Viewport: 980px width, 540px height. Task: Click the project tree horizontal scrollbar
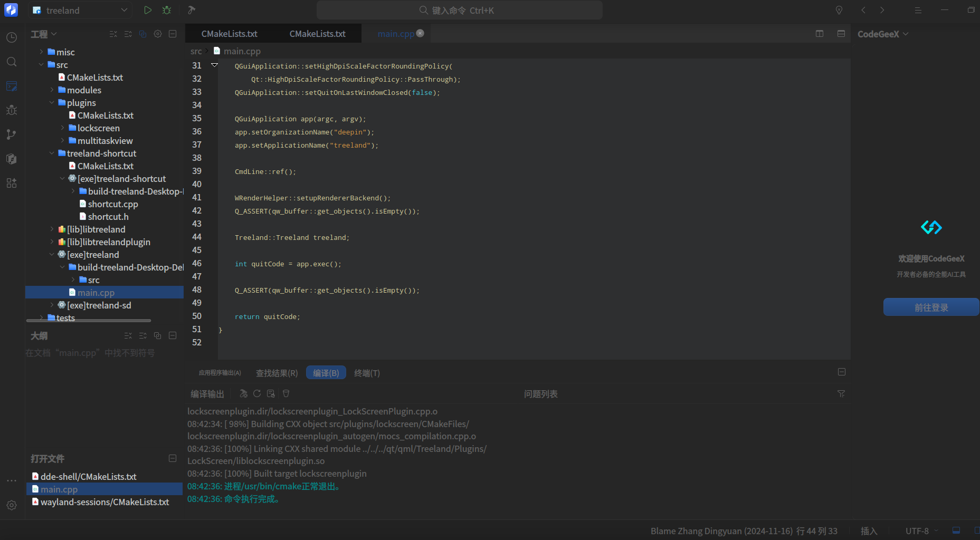coord(89,320)
